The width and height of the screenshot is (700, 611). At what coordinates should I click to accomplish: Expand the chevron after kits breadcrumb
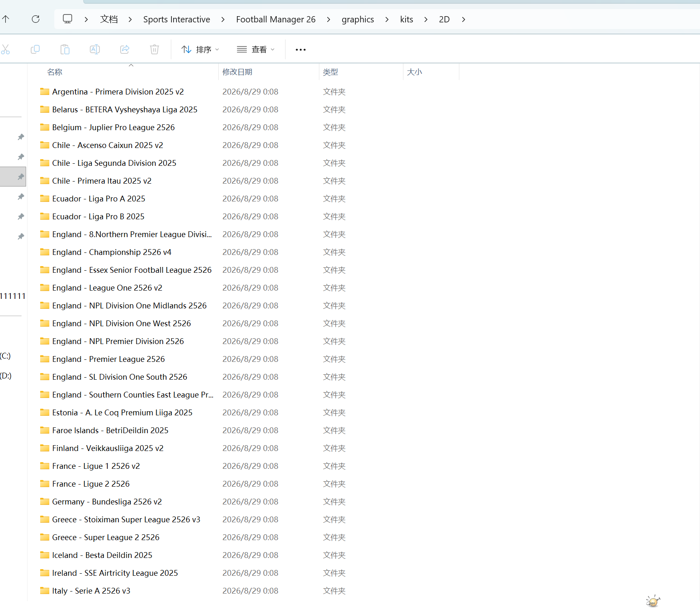pos(426,19)
